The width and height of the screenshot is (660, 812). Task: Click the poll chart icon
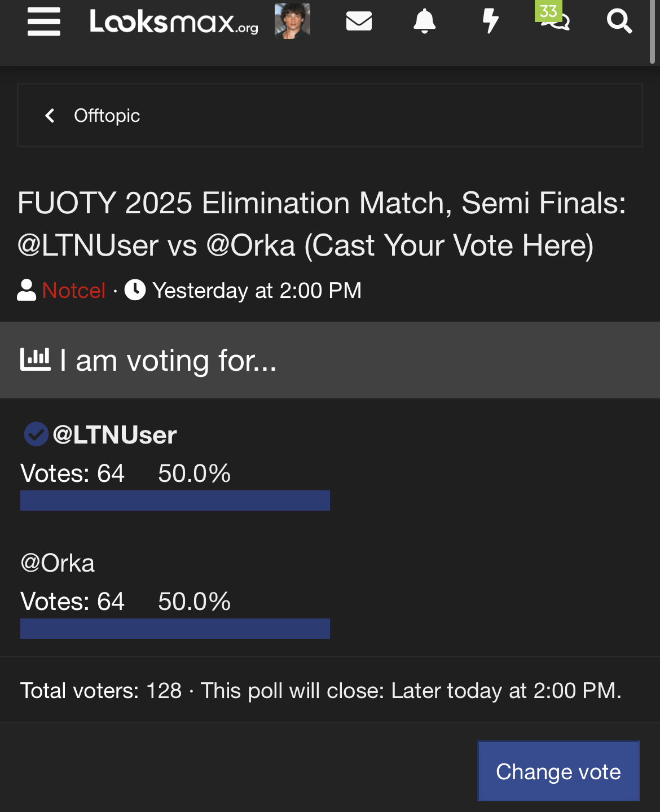[x=35, y=359]
